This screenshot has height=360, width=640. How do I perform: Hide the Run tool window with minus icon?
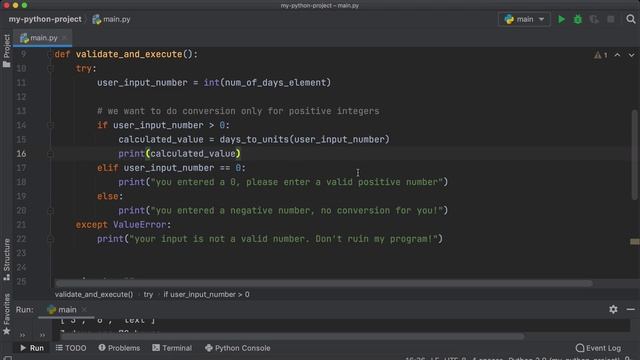pos(631,309)
